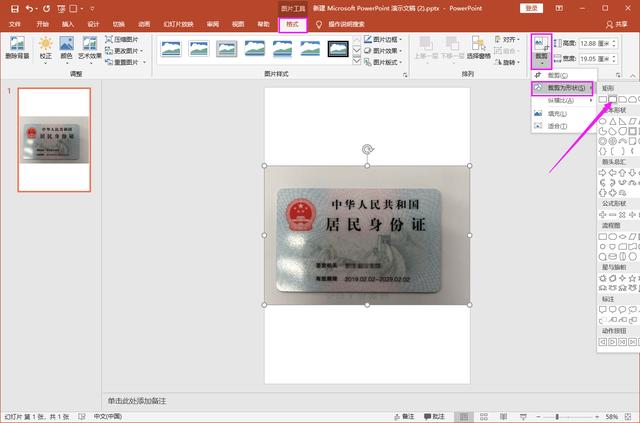Set the Width field showing 19.05 厘米
Image resolution: width=640 pixels, height=423 pixels.
[598, 59]
